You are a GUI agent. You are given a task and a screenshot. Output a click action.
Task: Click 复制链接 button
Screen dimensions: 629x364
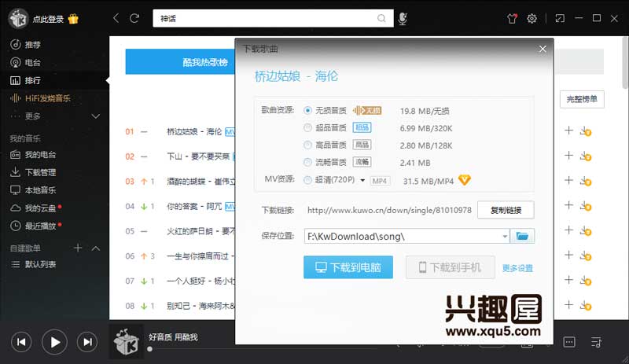[x=506, y=210]
